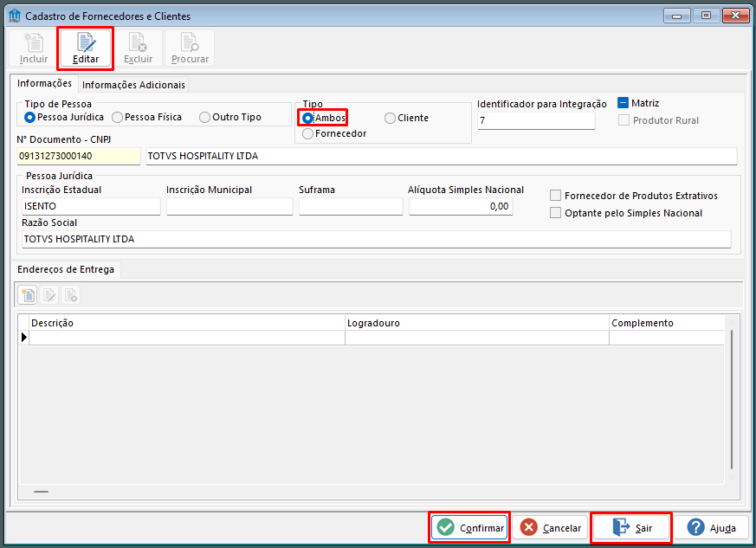Edit delivery address icon
The image size is (756, 548).
pyautogui.click(x=49, y=295)
